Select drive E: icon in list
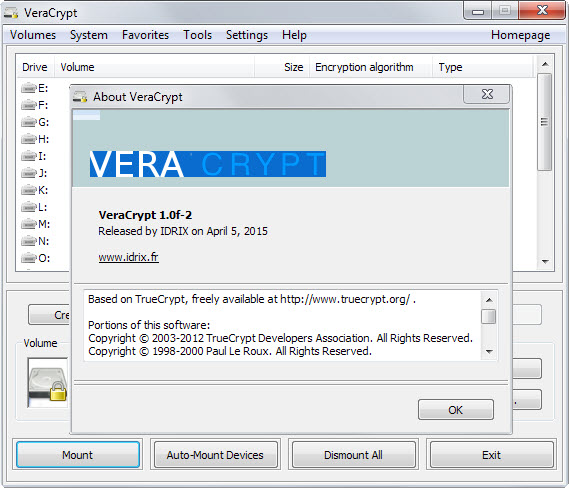The width and height of the screenshot is (569, 488). (x=28, y=88)
